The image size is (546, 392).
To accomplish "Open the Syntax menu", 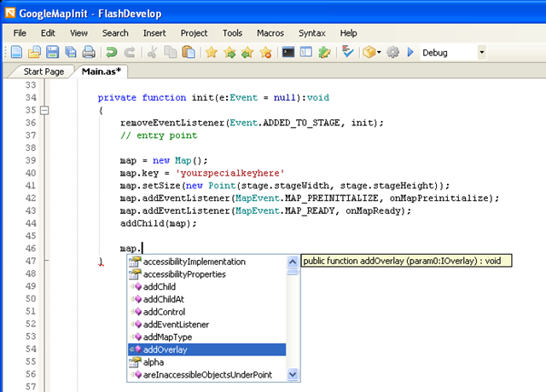I will tap(311, 33).
